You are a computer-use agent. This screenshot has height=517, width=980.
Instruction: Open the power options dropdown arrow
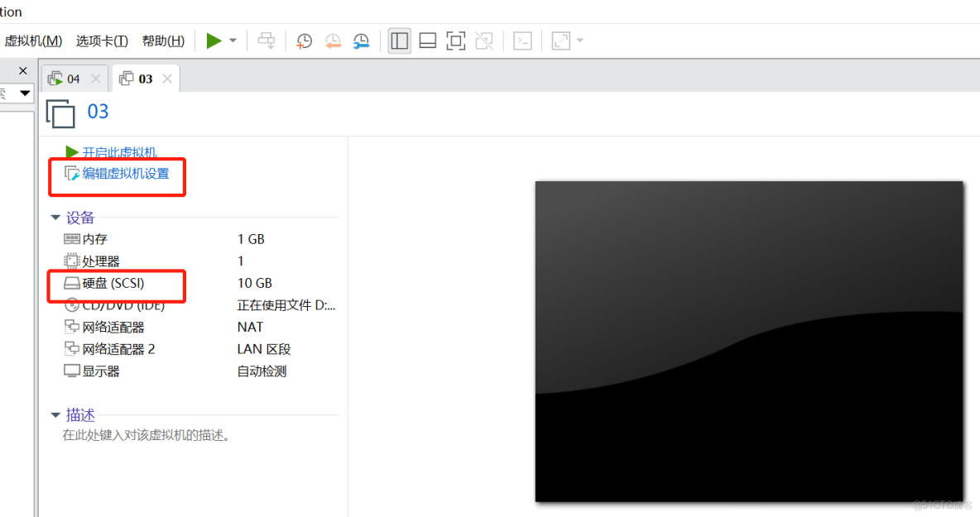[233, 41]
